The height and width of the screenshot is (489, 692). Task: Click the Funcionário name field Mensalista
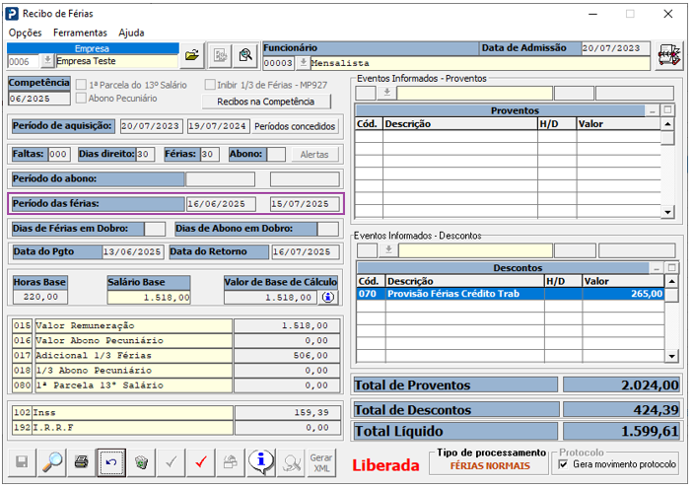pyautogui.click(x=480, y=63)
